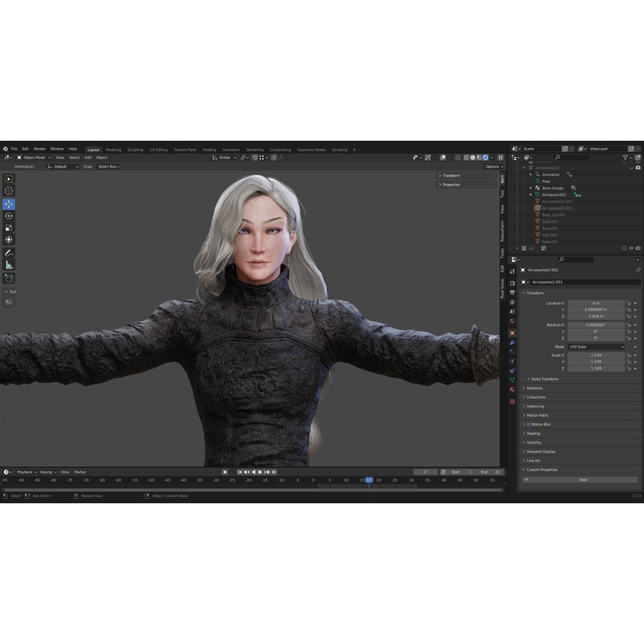Switch to the Shading workspace tab

[x=209, y=150]
